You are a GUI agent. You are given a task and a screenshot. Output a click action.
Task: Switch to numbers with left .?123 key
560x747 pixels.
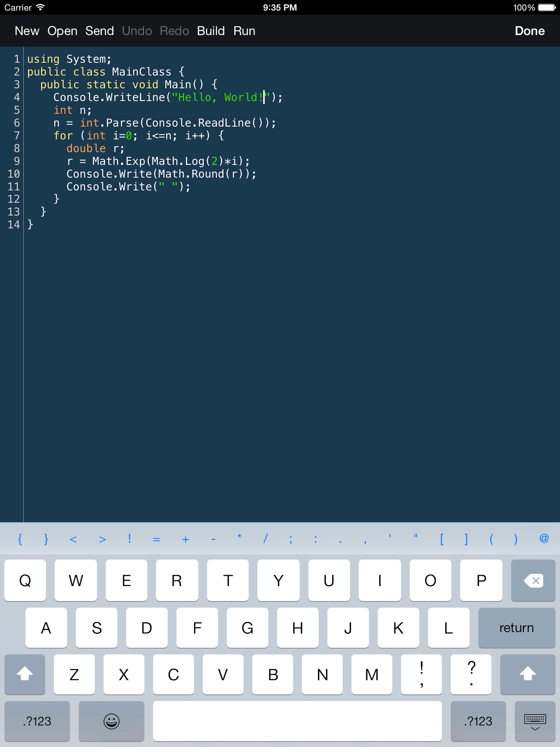(x=37, y=721)
